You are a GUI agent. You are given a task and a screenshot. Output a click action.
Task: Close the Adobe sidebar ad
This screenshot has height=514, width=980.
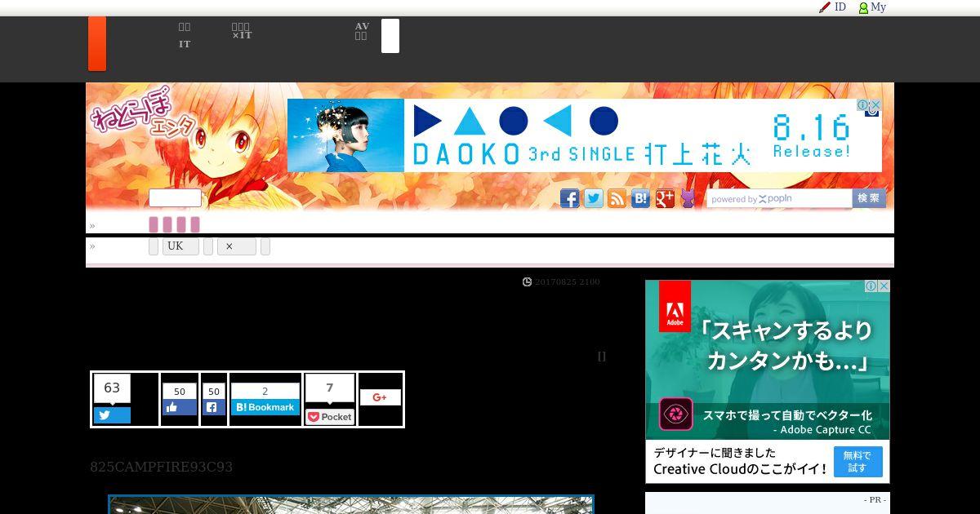coord(884,286)
